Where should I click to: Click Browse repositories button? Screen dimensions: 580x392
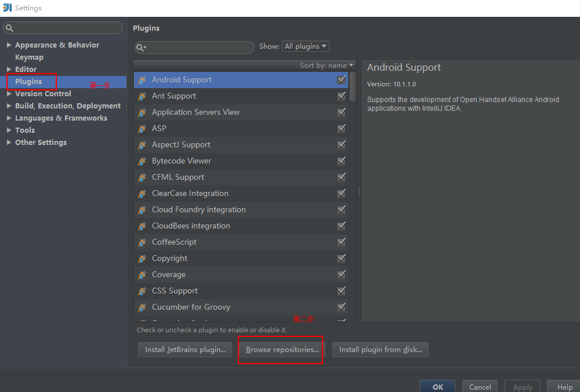click(x=282, y=350)
